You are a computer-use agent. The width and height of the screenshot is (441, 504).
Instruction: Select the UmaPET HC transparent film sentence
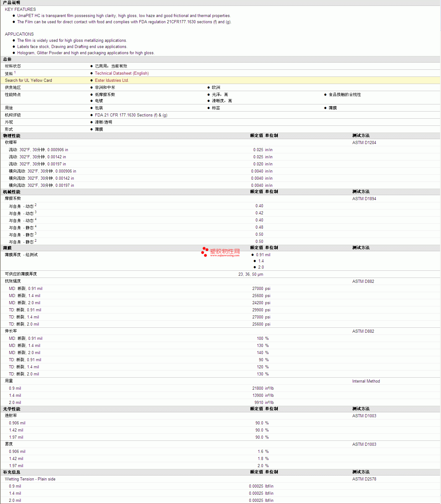(x=124, y=16)
